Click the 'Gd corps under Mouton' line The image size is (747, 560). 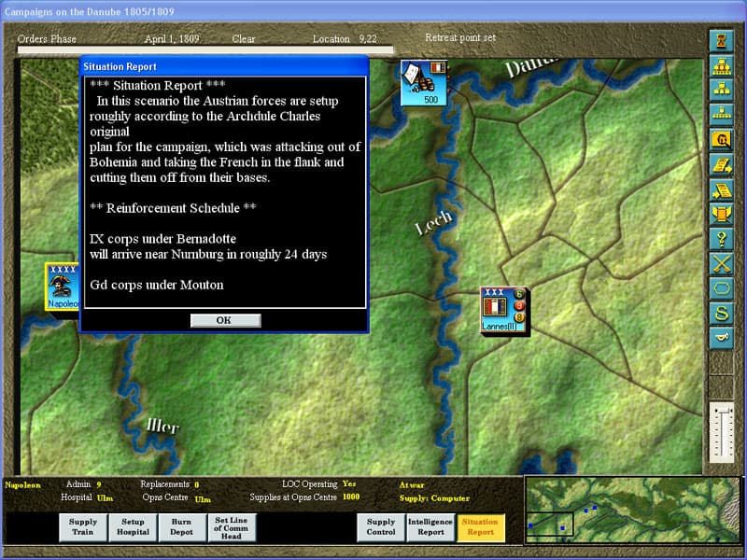157,285
